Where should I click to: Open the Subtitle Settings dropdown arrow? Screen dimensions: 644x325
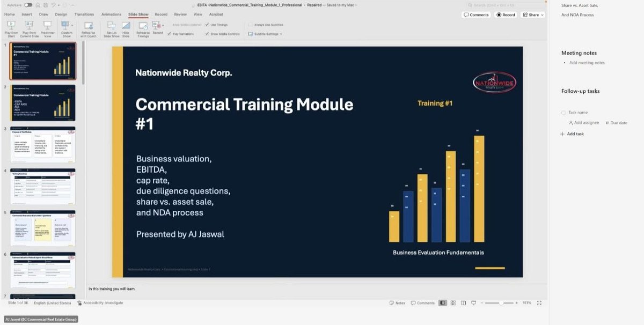[281, 34]
